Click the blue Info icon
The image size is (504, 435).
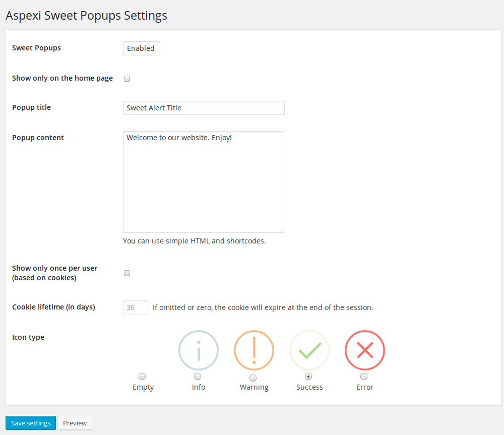pos(199,350)
